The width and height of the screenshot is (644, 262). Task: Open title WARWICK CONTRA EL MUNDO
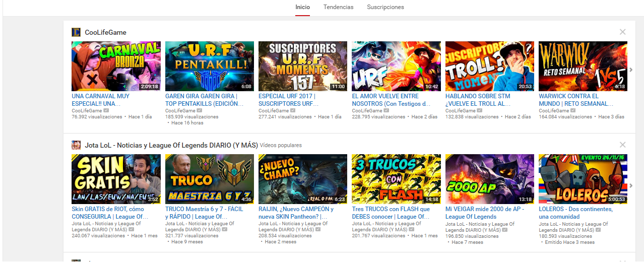(x=576, y=100)
